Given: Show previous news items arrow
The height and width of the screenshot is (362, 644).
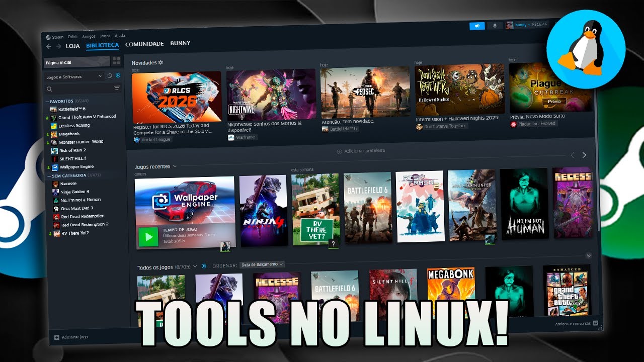Looking at the screenshot, I should click(572, 155).
